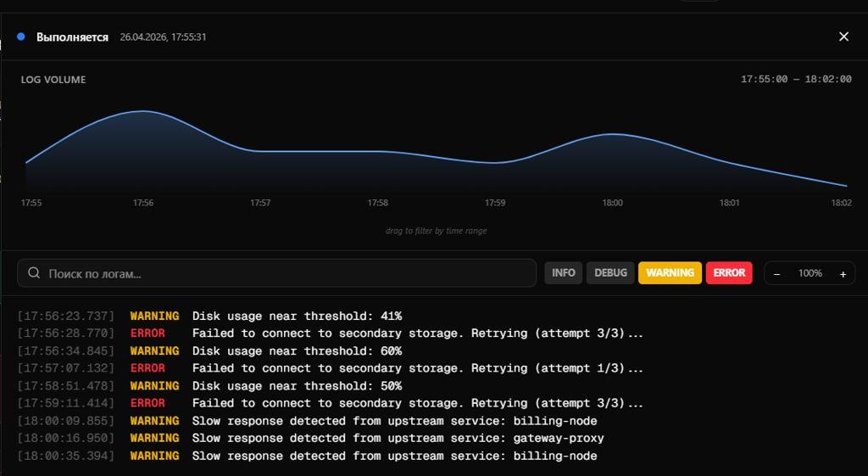
Task: Select the 'attempt 1/3' error log message
Action: [417, 368]
